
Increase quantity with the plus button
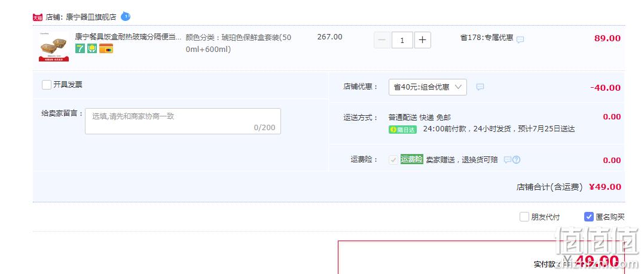pyautogui.click(x=423, y=40)
